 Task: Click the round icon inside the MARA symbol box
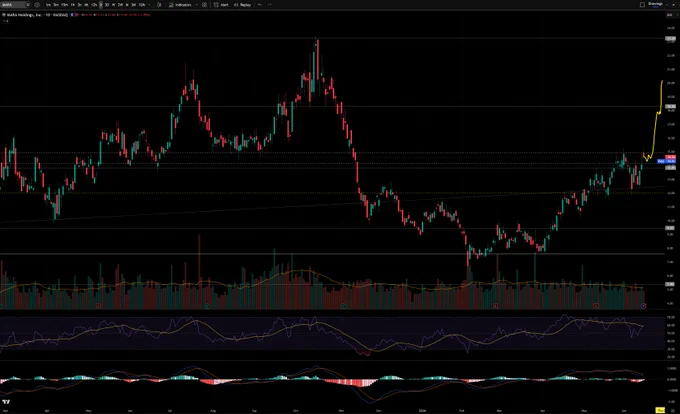tap(27, 5)
